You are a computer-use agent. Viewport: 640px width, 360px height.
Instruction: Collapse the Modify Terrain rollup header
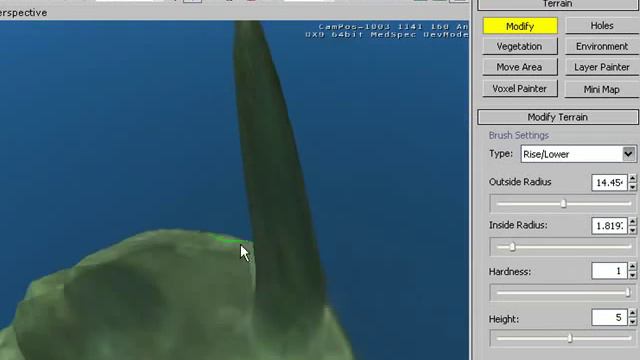[x=558, y=117]
